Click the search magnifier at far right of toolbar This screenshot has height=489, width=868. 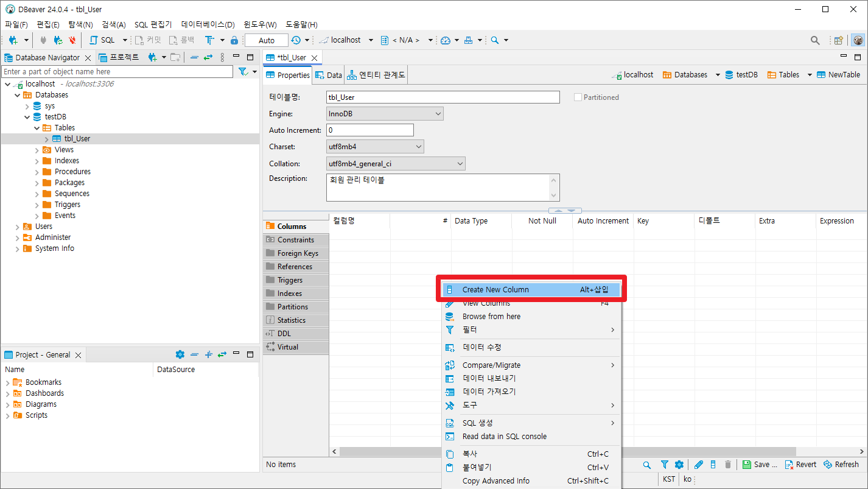pyautogui.click(x=815, y=40)
